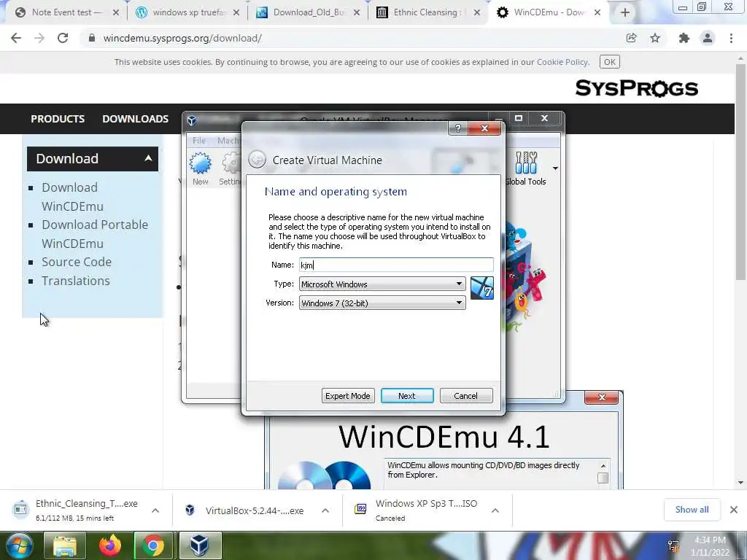Image resolution: width=747 pixels, height=560 pixels.
Task: Open the Version dropdown Windows 7 (32-bit)
Action: pos(382,303)
